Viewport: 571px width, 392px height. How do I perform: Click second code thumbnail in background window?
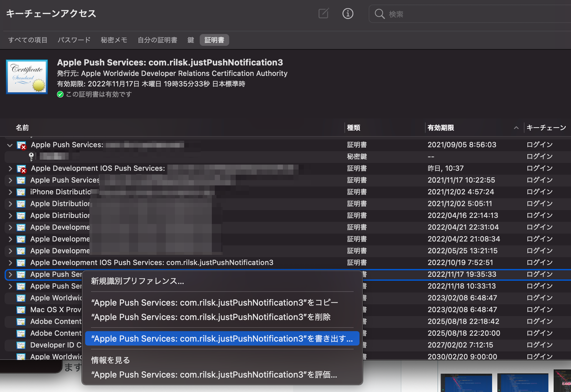pos(522,382)
